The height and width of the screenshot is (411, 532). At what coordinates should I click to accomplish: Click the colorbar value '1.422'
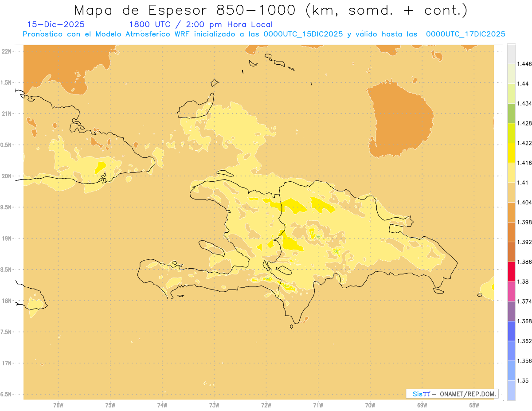pyautogui.click(x=524, y=143)
